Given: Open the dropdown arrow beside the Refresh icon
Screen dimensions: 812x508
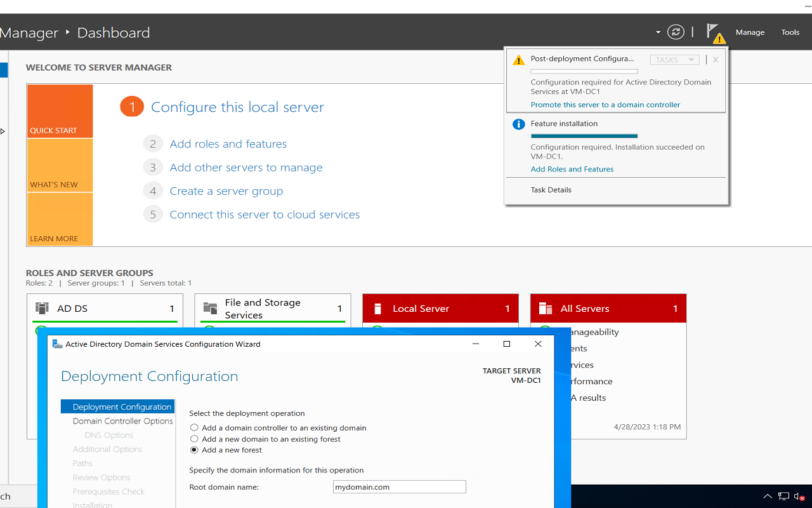Looking at the screenshot, I should 658,32.
